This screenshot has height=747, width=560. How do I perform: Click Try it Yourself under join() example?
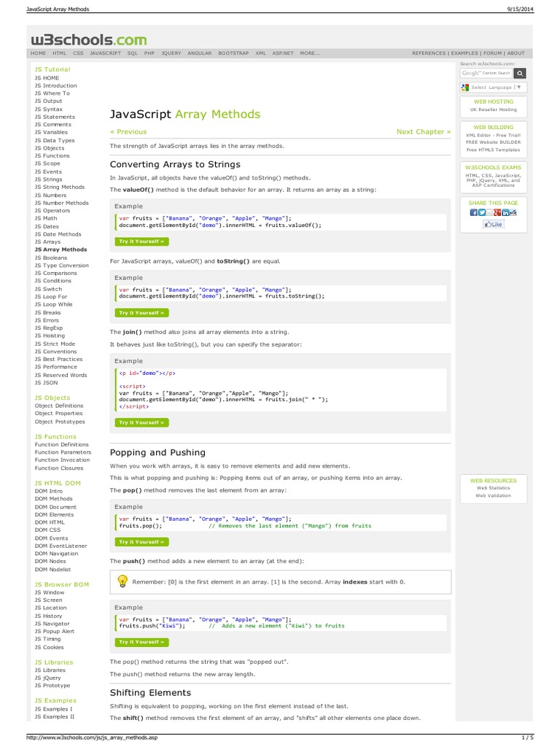coord(141,422)
